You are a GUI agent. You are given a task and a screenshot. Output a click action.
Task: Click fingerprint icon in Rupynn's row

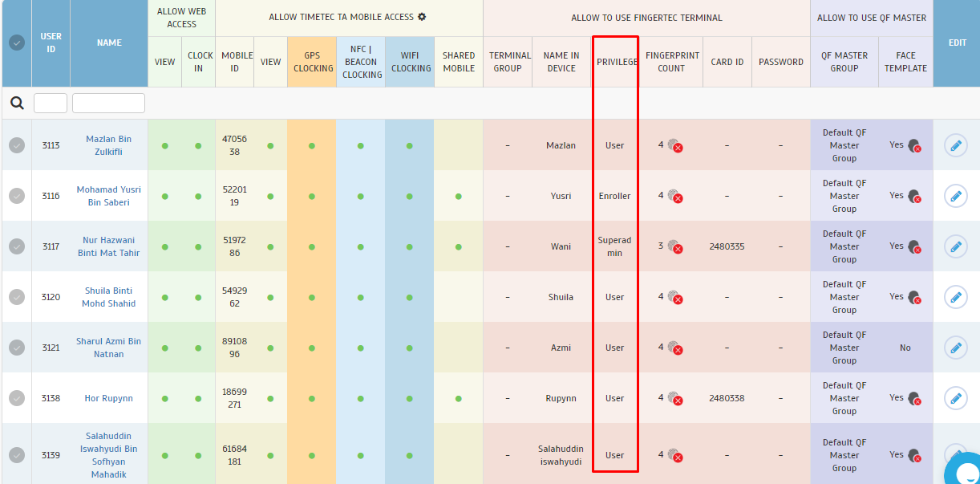[x=674, y=398]
